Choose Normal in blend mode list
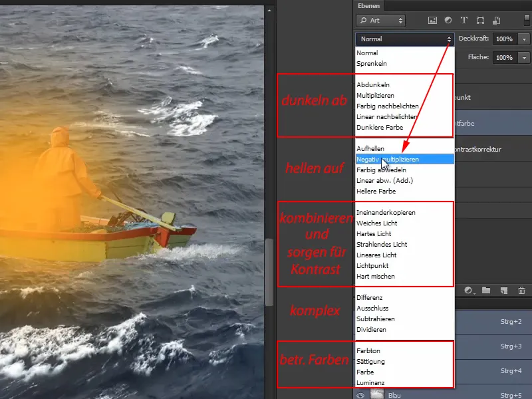This screenshot has height=399, width=532. pos(405,53)
